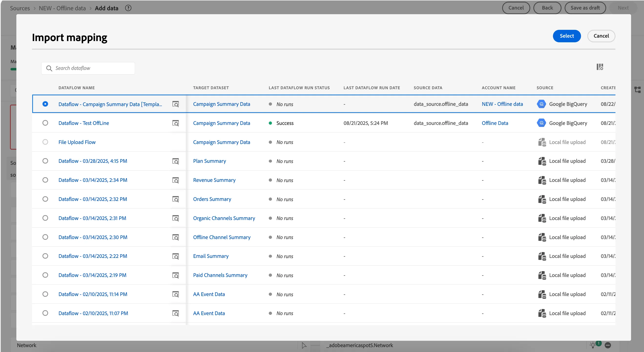Viewport: 644px width, 352px height.
Task: Open column settings icon in Import mapping
Action: (600, 67)
